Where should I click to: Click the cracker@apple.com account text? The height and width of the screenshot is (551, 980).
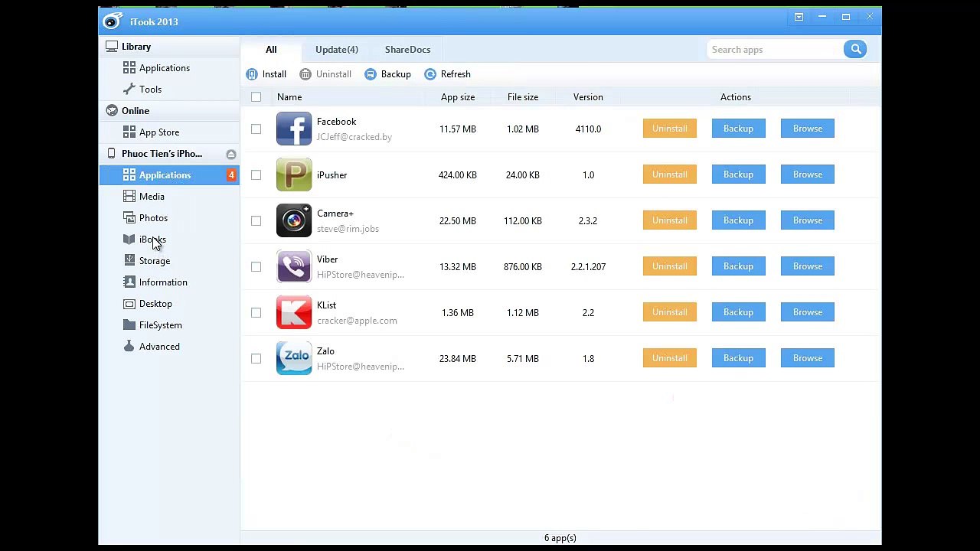357,321
